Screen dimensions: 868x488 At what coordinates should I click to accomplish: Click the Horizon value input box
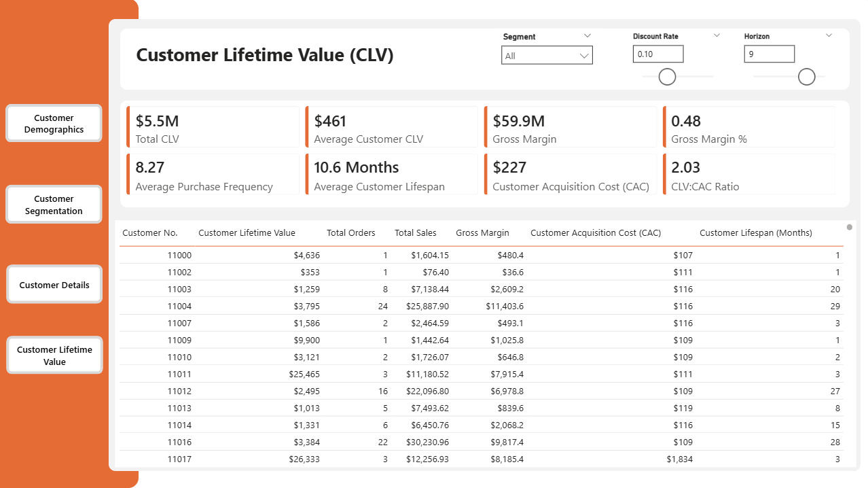pos(769,54)
